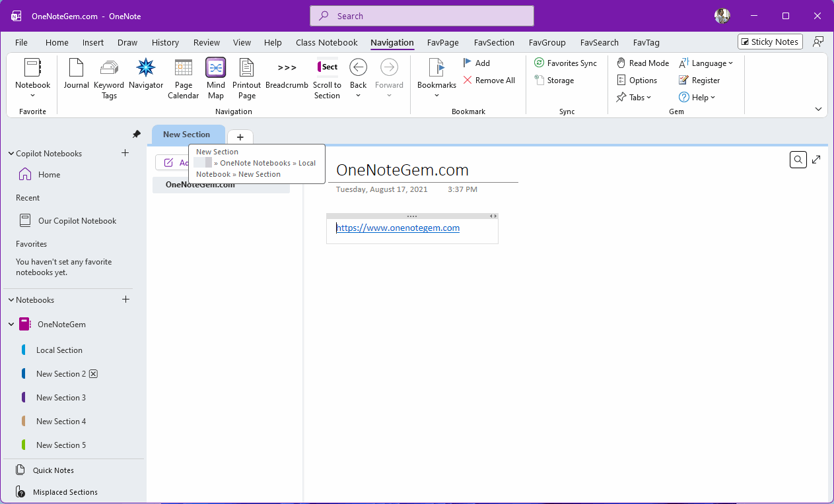Switch to the History tab
This screenshot has height=504, width=834.
165,42
